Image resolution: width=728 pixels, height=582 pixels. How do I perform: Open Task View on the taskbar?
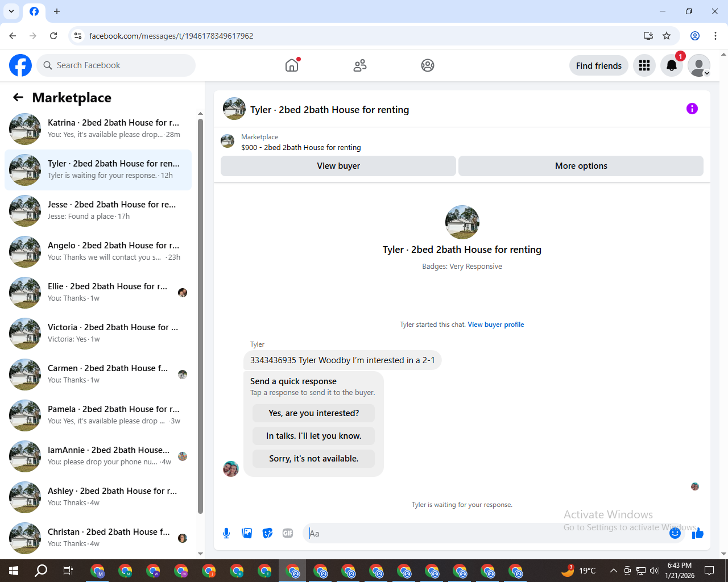[x=68, y=571]
